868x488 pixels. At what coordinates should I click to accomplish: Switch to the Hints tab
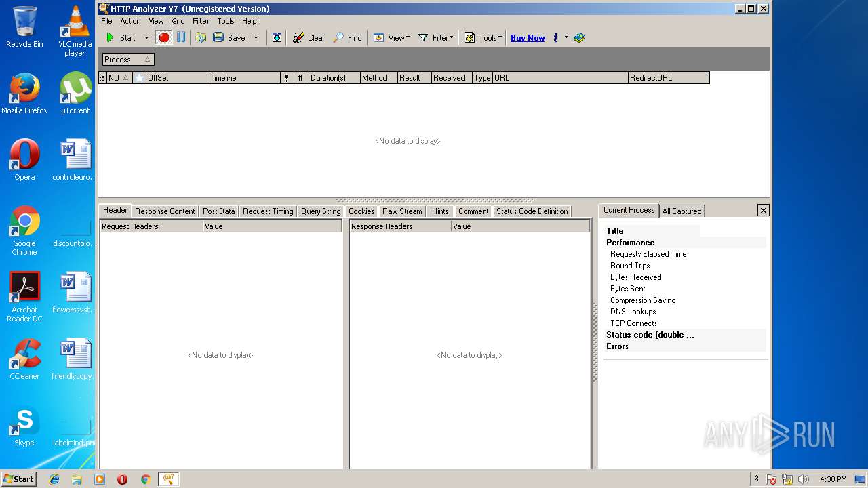point(440,211)
